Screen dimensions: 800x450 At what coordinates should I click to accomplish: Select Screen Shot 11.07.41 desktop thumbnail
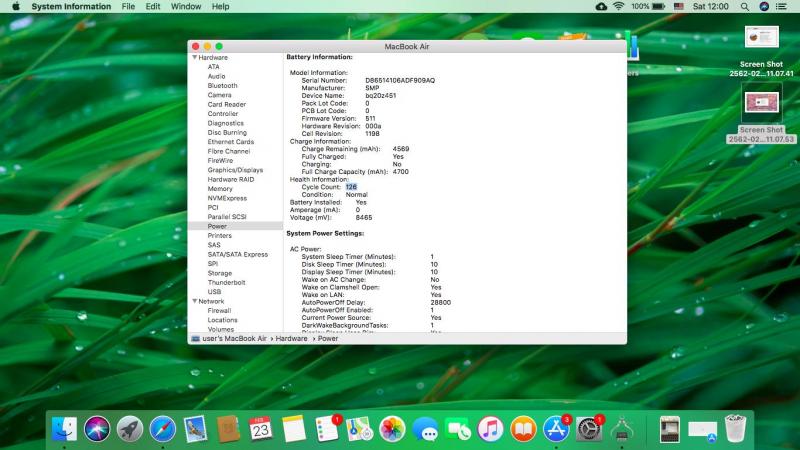point(761,37)
